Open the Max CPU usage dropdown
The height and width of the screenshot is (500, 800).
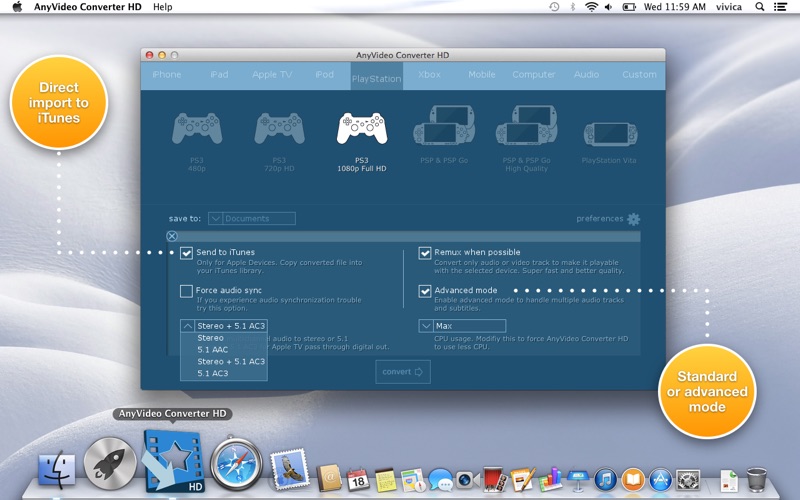[462, 326]
